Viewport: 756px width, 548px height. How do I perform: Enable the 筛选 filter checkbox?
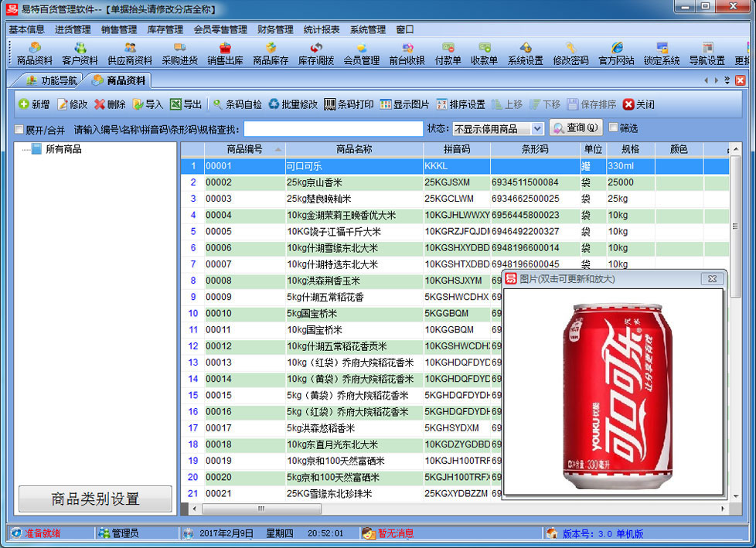click(x=614, y=128)
